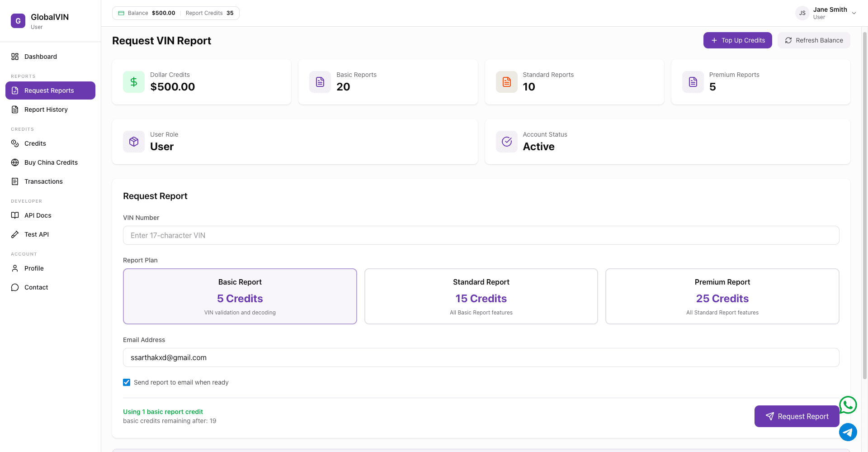The height and width of the screenshot is (452, 868).
Task: Open the Telegram floating icon
Action: (x=848, y=432)
